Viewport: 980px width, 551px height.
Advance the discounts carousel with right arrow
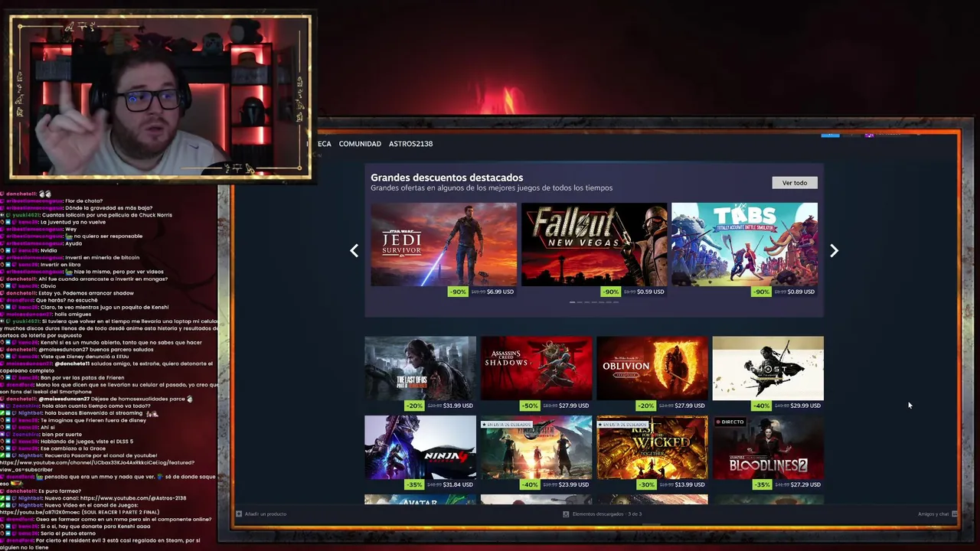pyautogui.click(x=835, y=251)
